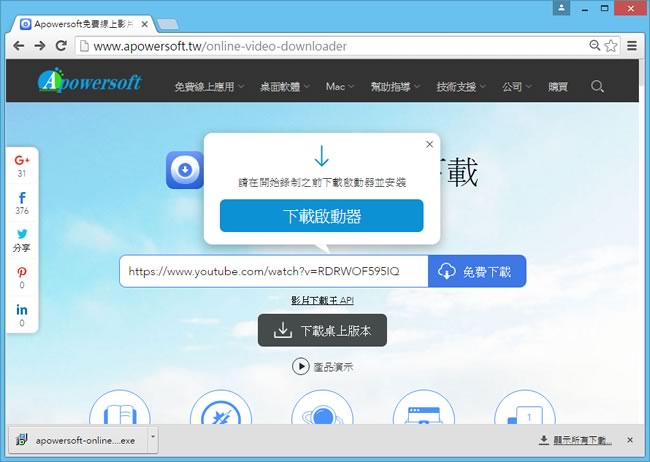Screen dimensions: 650x462
Task: Share on Pinterest
Action: (22, 277)
